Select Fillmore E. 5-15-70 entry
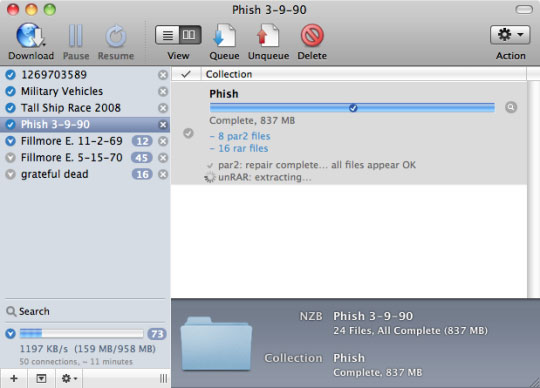The image size is (540, 388). point(85,157)
